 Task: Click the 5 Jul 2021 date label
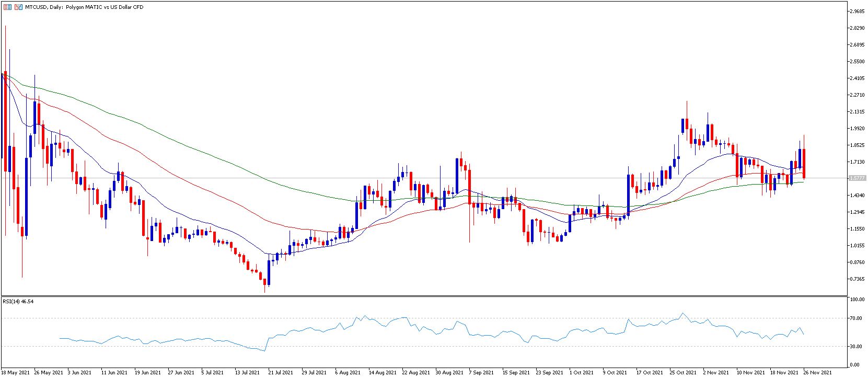pyautogui.click(x=213, y=373)
